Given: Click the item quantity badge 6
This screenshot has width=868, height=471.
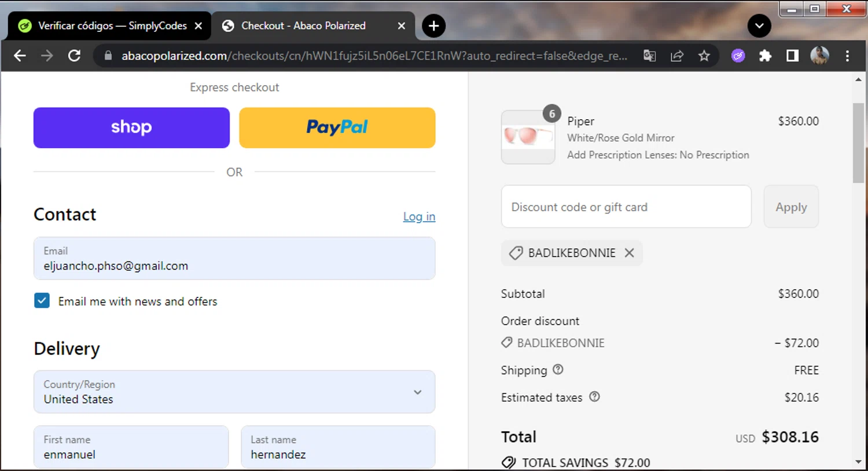Looking at the screenshot, I should pyautogui.click(x=552, y=113).
